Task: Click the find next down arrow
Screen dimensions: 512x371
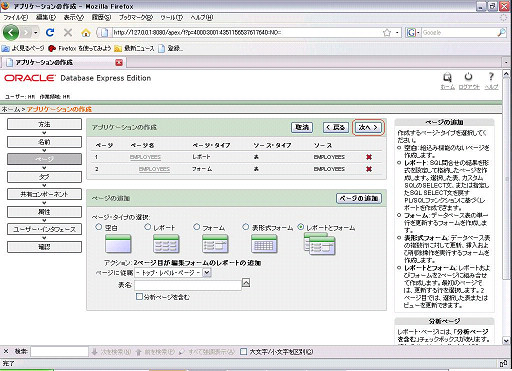Action: (94, 352)
